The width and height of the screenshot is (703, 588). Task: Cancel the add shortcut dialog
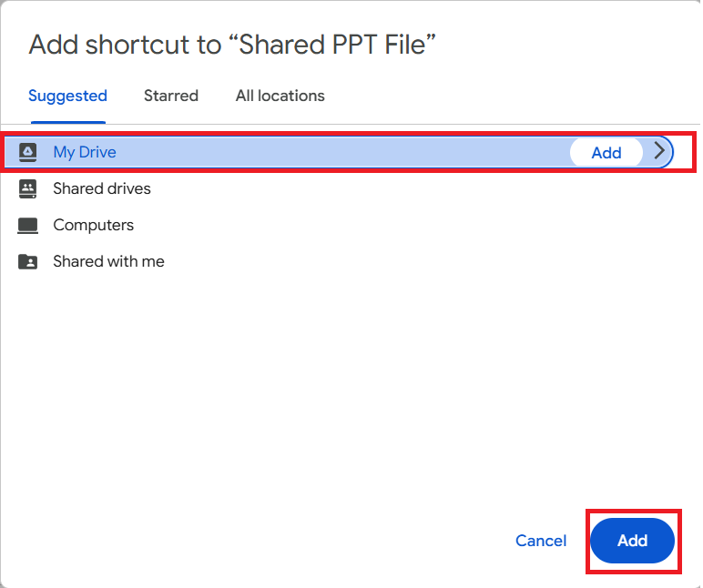click(541, 541)
